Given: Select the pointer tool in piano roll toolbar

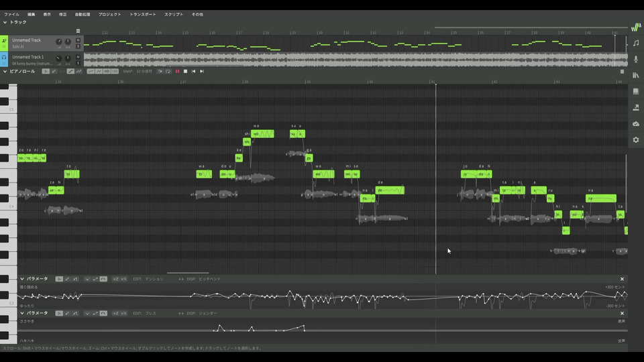Looking at the screenshot, I should [x=46, y=72].
